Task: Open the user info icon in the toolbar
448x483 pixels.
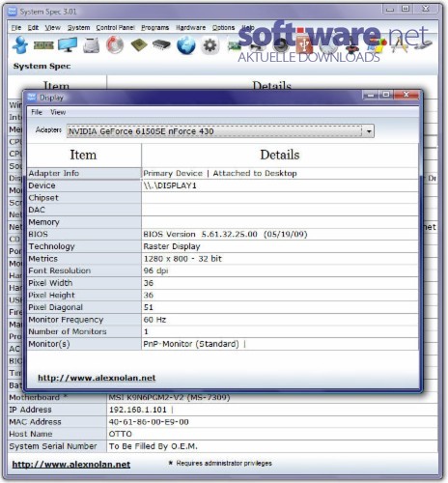Action: (x=20, y=44)
